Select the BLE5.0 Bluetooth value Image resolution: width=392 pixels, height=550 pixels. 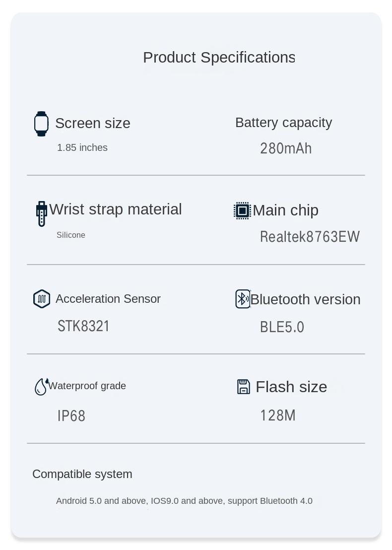(x=282, y=327)
